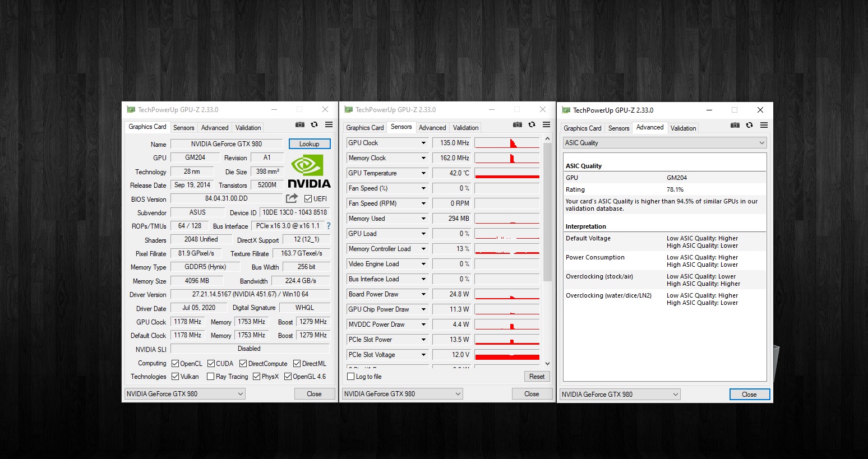Toggle the UEFI checkbox
Viewport: 868px width, 459px height.
click(308, 199)
